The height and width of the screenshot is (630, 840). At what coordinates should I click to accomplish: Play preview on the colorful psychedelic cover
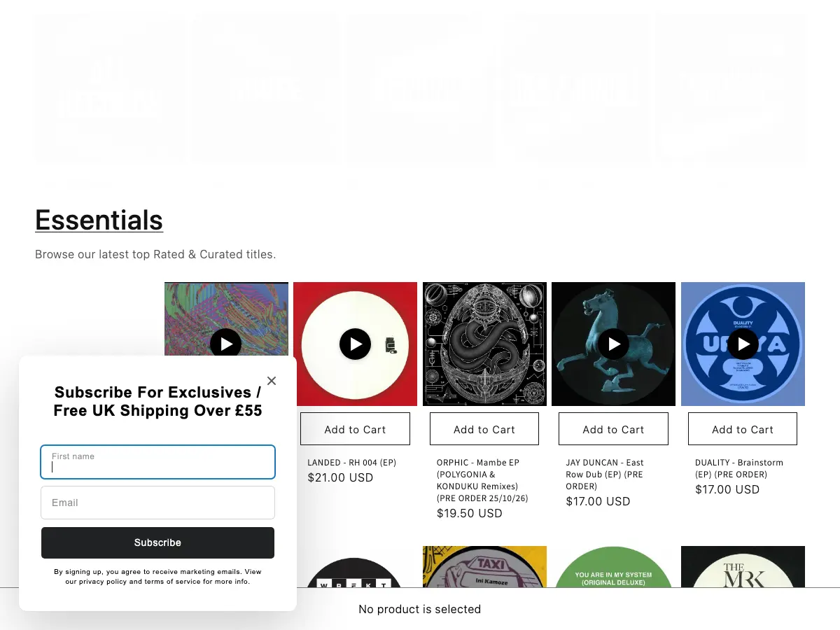pyautogui.click(x=225, y=343)
